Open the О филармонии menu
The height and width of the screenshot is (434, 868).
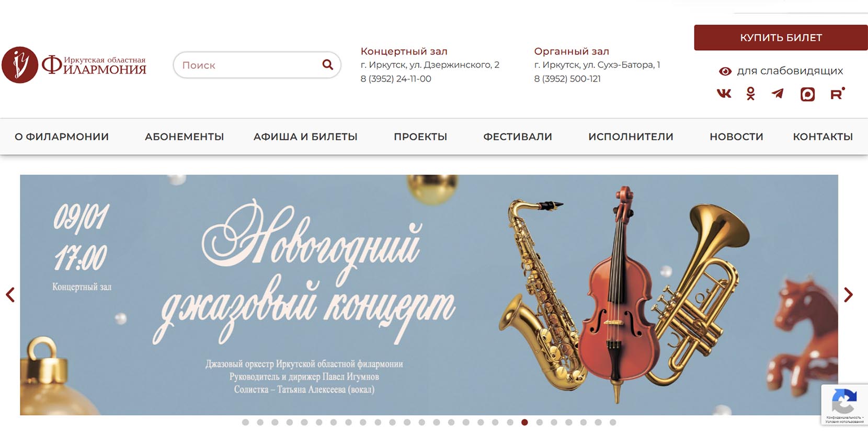62,136
